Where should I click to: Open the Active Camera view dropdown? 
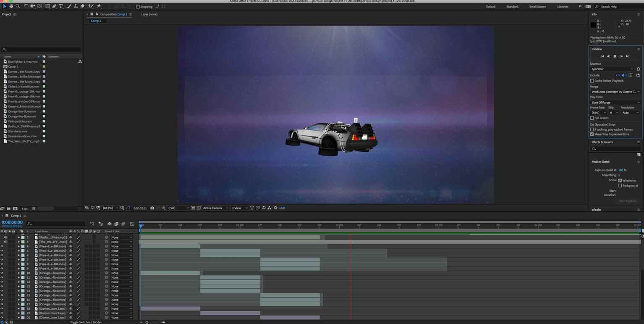[216, 208]
